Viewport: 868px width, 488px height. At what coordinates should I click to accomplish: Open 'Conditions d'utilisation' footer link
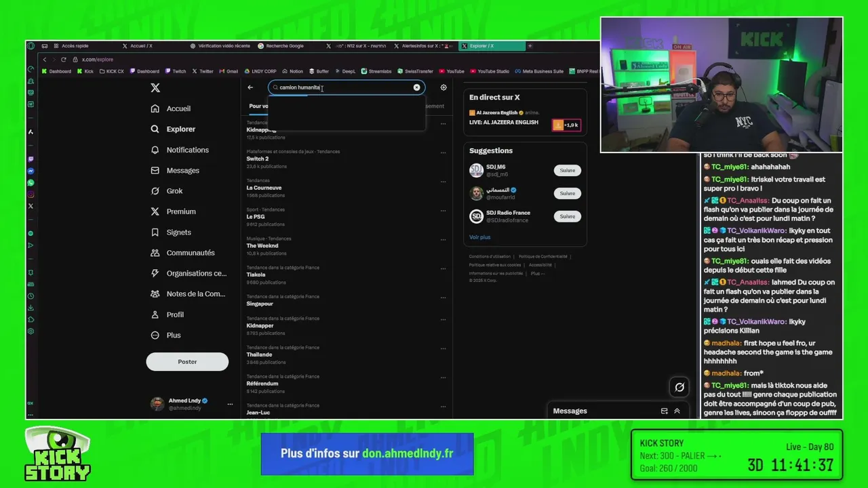(x=490, y=257)
